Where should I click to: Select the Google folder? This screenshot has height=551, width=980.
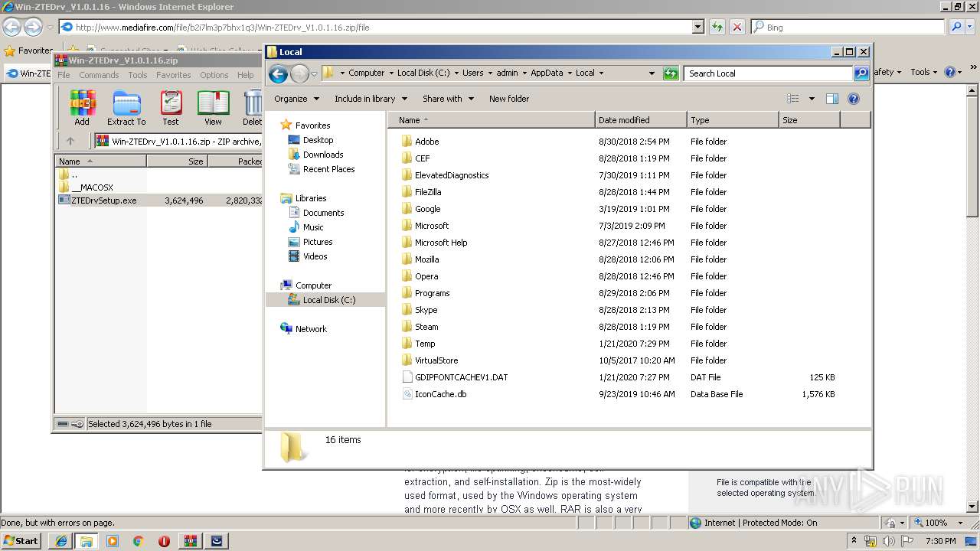[x=427, y=209]
